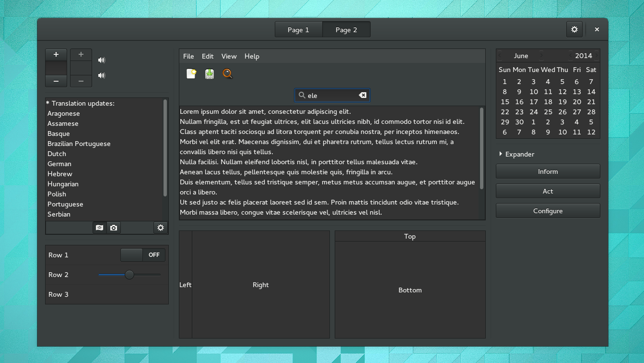The image size is (644, 363).
Task: Click the plain camera icon under the list
Action: 114,228
